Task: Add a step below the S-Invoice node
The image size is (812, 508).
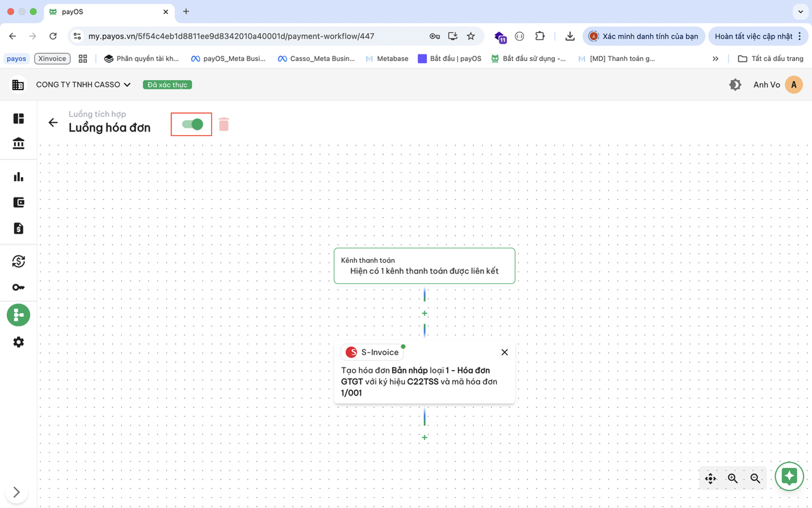Action: [x=424, y=438]
